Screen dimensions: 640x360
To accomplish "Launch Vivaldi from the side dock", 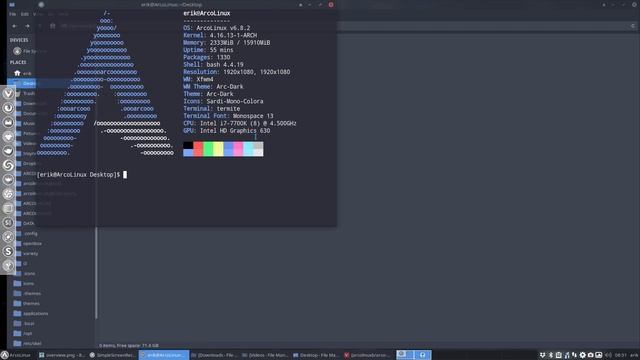I will click(8, 93).
